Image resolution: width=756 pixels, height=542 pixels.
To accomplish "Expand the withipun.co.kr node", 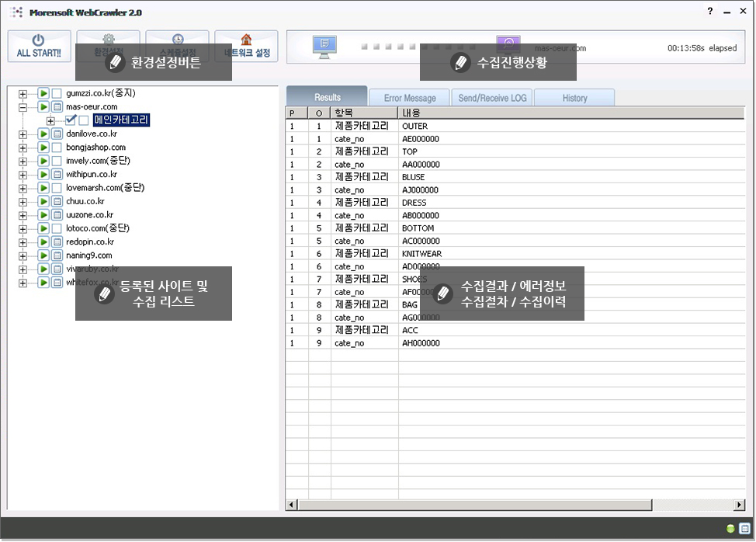I will [x=23, y=175].
